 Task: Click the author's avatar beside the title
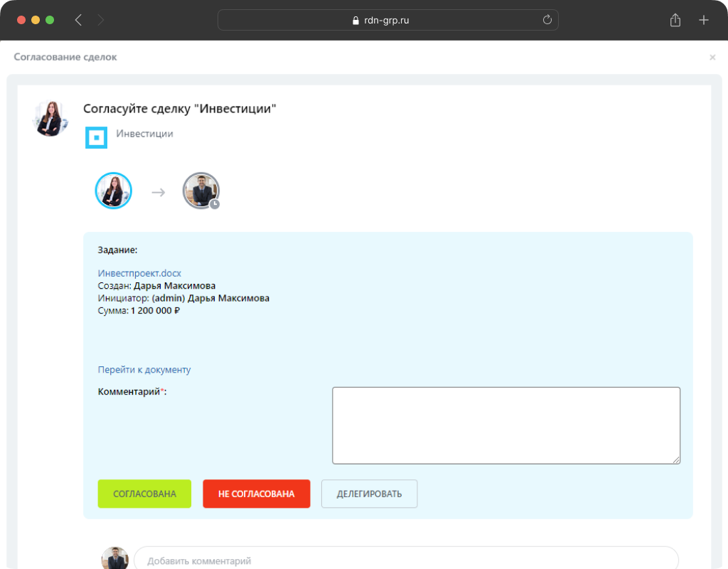tap(51, 118)
